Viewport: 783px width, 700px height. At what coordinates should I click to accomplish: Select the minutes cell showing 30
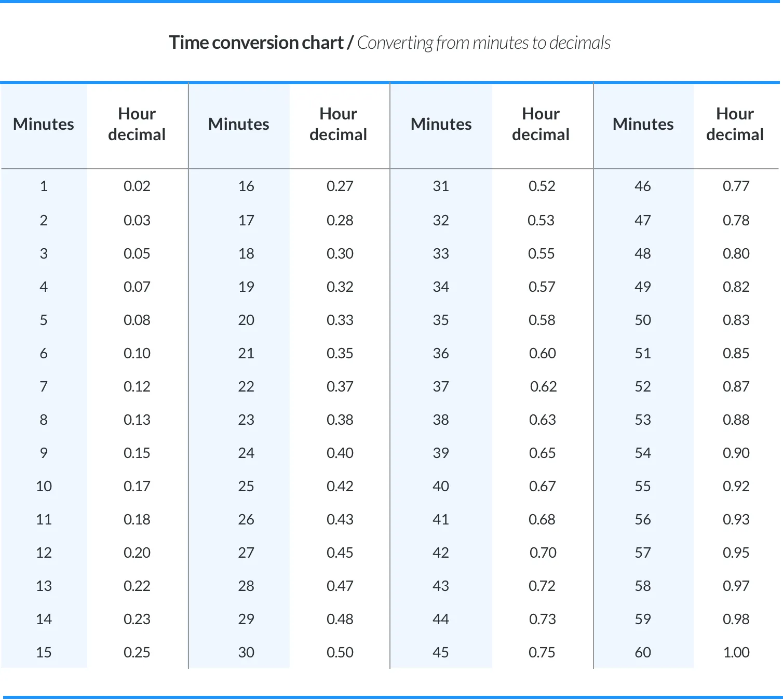(x=246, y=652)
